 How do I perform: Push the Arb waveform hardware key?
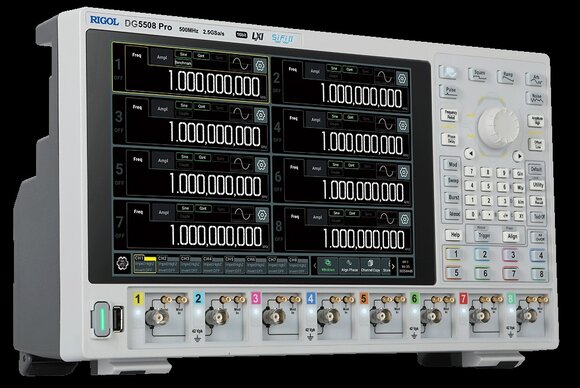[x=535, y=79]
